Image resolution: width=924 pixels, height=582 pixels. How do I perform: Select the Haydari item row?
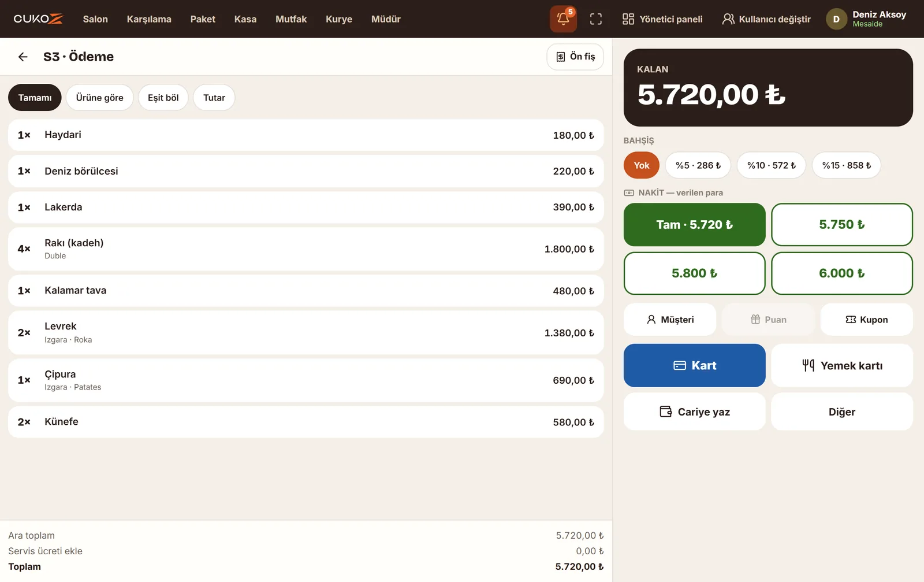click(306, 135)
